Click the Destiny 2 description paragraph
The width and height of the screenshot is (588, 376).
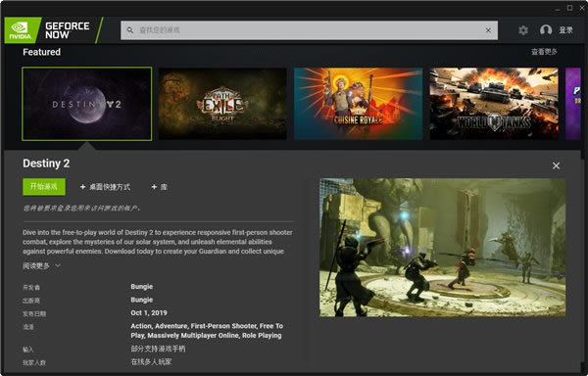(x=158, y=242)
